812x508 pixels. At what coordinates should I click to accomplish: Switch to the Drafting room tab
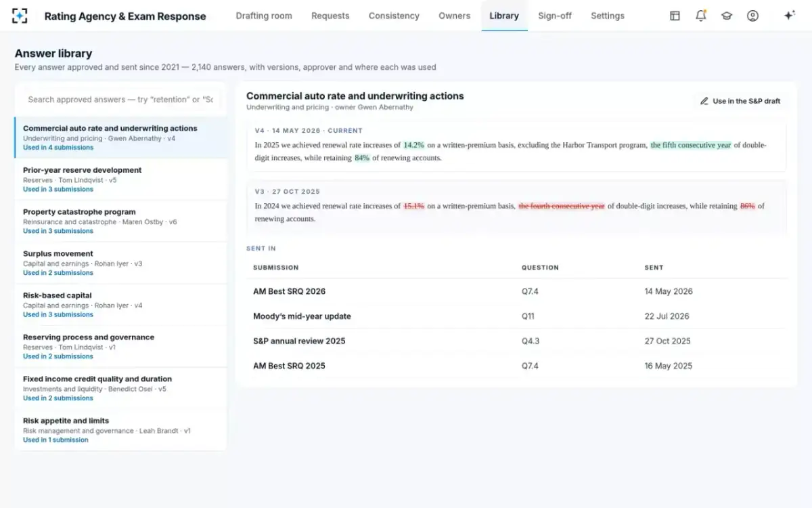click(x=264, y=16)
